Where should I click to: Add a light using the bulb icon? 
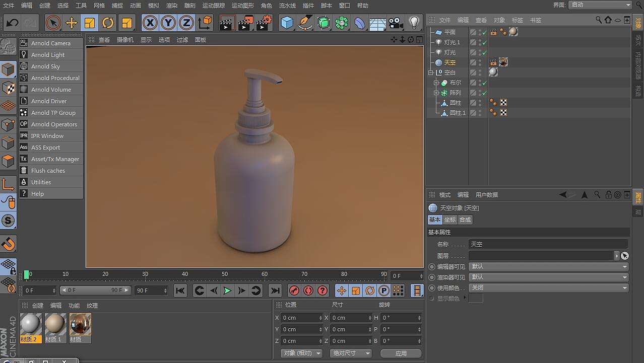414,23
